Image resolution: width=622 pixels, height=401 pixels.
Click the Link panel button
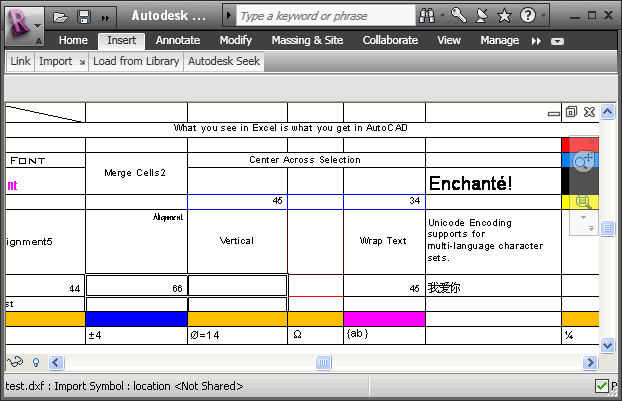(20, 61)
